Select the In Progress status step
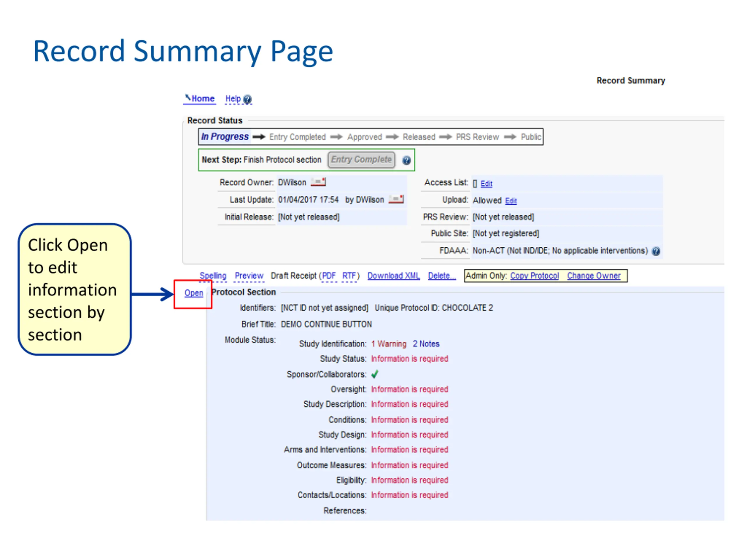 225,137
